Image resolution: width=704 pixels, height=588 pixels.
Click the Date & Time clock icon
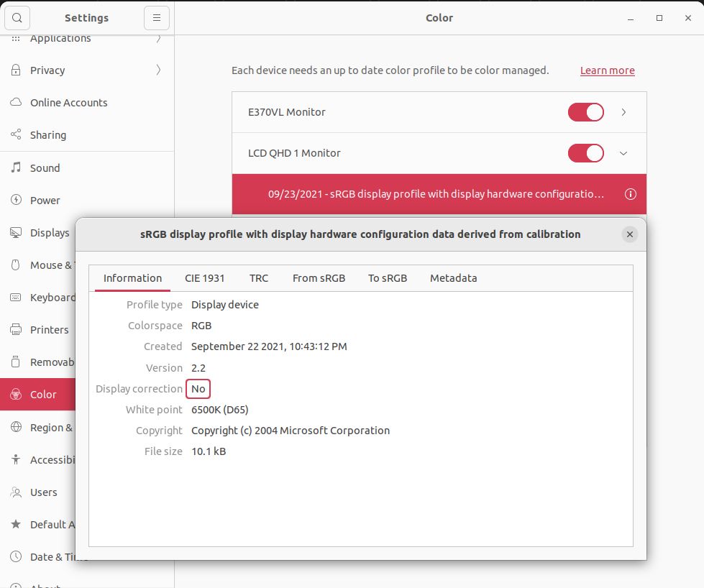(x=16, y=556)
